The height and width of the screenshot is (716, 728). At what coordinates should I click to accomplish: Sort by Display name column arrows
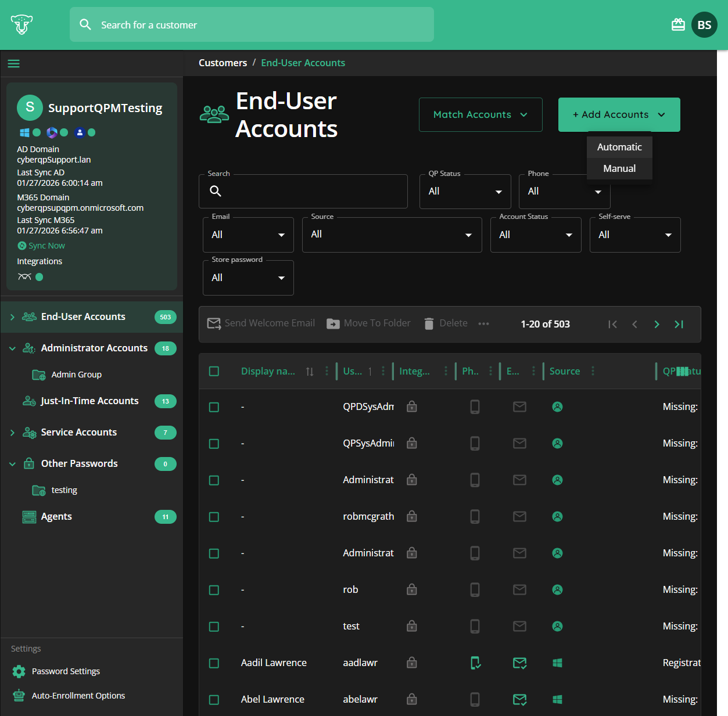click(x=310, y=371)
